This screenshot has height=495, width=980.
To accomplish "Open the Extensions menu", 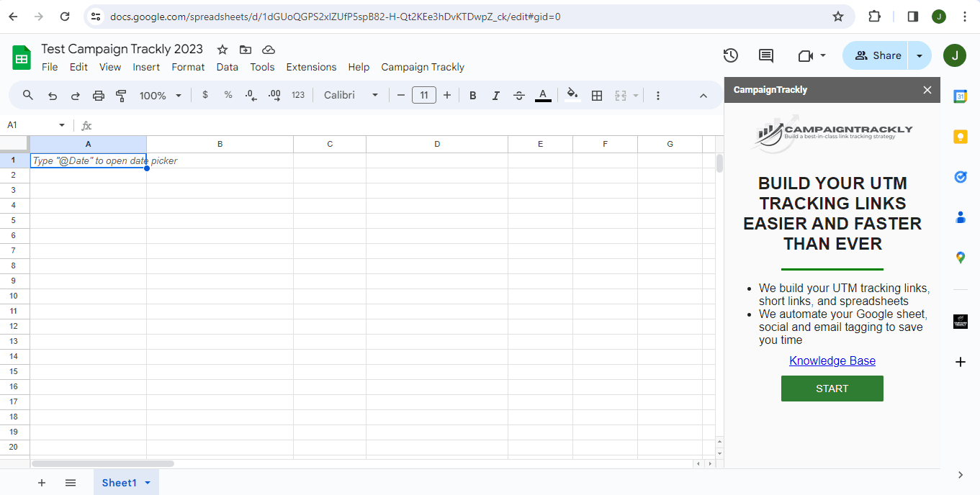I will tap(311, 67).
